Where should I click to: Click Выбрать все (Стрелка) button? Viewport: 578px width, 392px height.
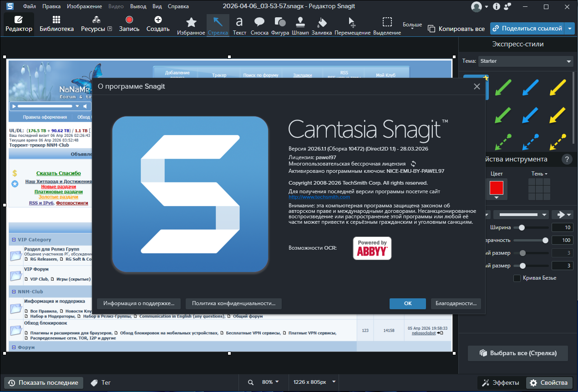pos(518,353)
